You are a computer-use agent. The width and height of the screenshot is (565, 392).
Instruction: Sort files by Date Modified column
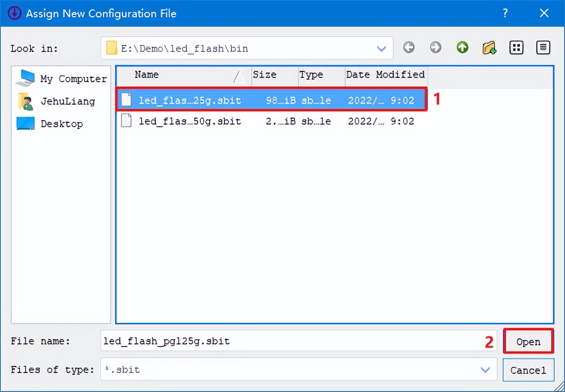(386, 75)
